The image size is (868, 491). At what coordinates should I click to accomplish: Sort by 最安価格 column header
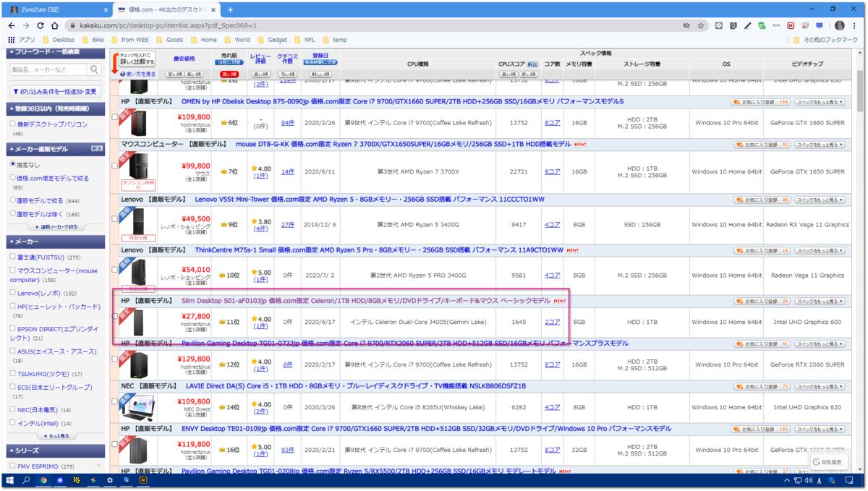[184, 58]
